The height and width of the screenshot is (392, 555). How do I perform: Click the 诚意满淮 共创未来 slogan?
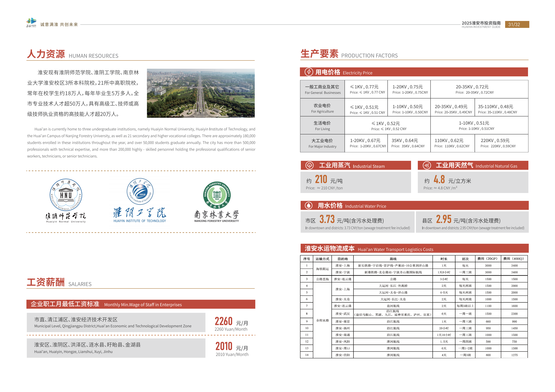click(59, 24)
